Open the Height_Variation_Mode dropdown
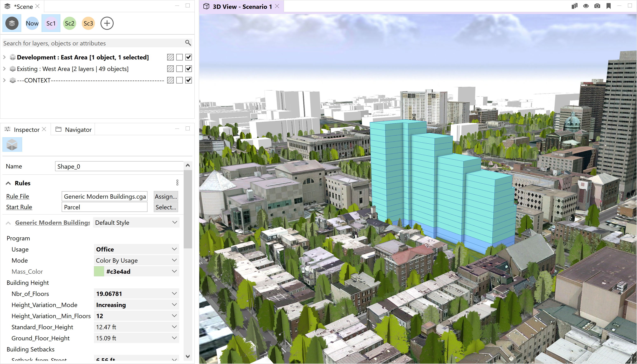The height and width of the screenshot is (364, 637). pos(136,305)
